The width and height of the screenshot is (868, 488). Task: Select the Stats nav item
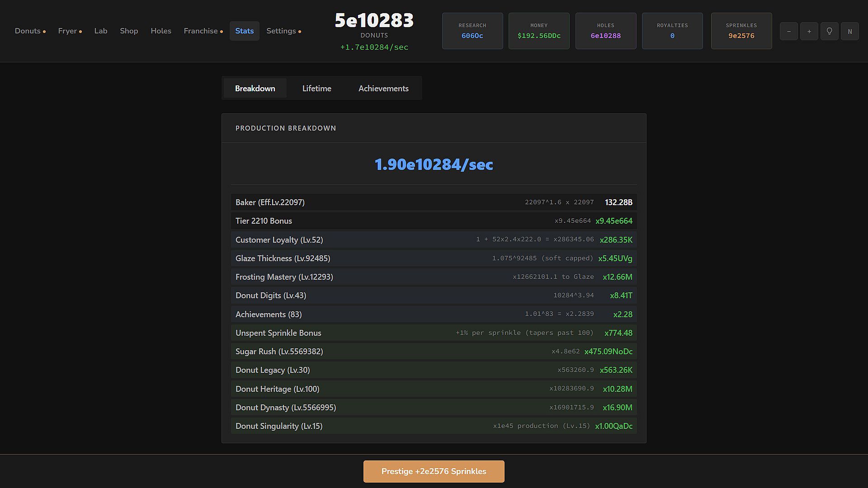(245, 31)
